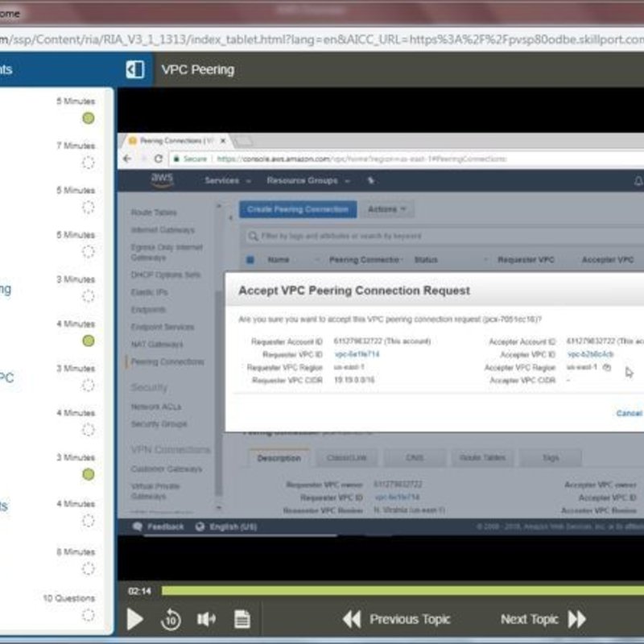Switch to the Route Tables tab
This screenshot has width=644, height=644.
482,457
